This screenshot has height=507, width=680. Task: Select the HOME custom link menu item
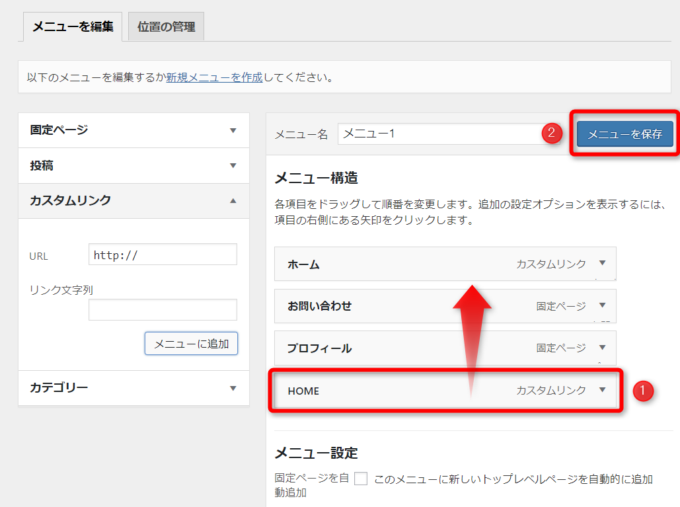pos(400,390)
